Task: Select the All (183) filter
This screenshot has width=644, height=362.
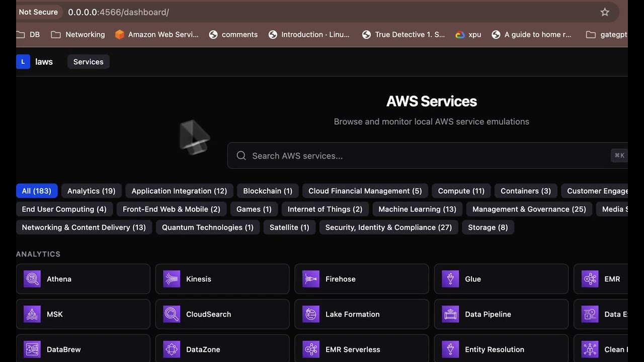Action: pyautogui.click(x=37, y=191)
